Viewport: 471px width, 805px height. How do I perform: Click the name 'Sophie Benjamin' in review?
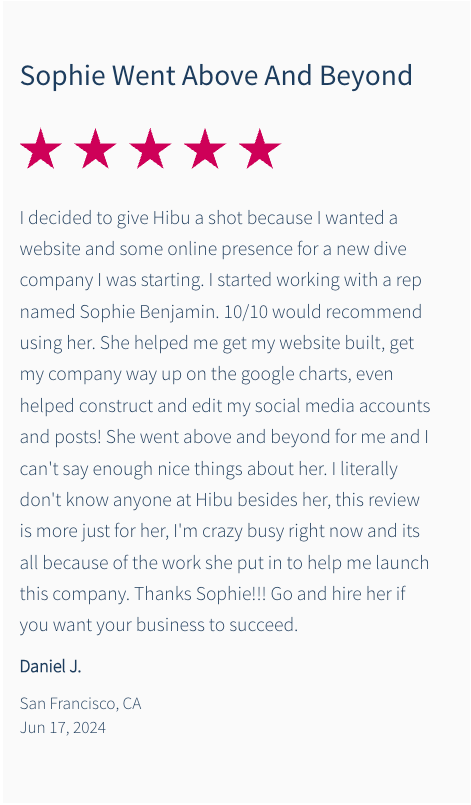(149, 312)
